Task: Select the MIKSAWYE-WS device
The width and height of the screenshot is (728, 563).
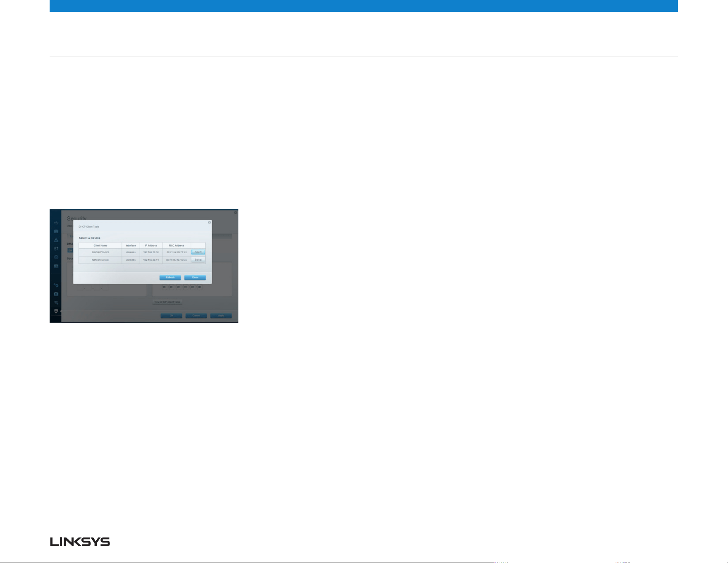Action: (198, 252)
